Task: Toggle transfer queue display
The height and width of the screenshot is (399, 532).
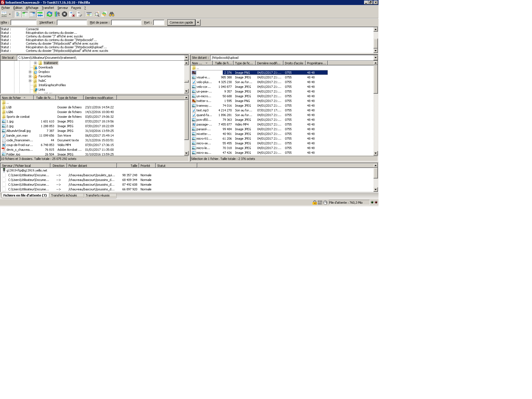Action: (x=40, y=14)
